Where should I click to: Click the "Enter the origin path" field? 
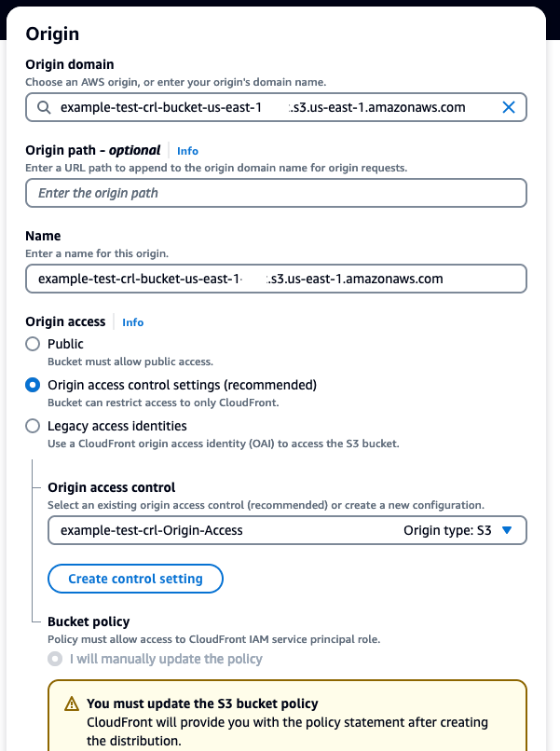pyautogui.click(x=276, y=193)
